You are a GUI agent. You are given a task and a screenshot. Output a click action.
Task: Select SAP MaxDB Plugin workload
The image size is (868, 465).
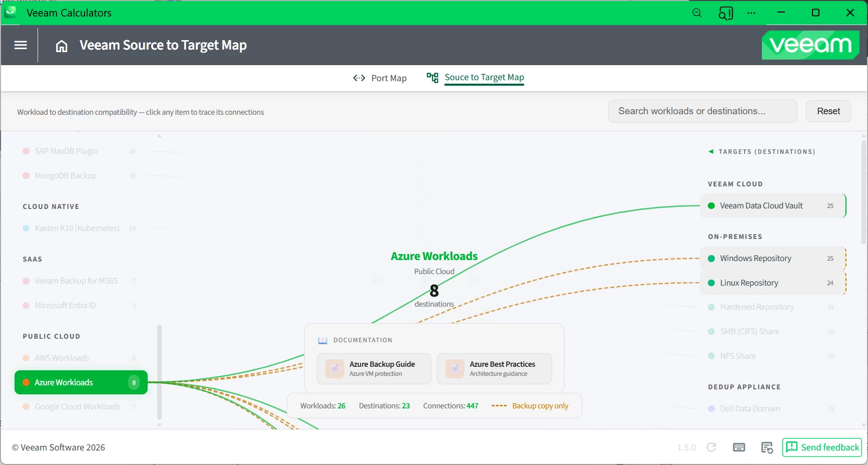pyautogui.click(x=81, y=151)
